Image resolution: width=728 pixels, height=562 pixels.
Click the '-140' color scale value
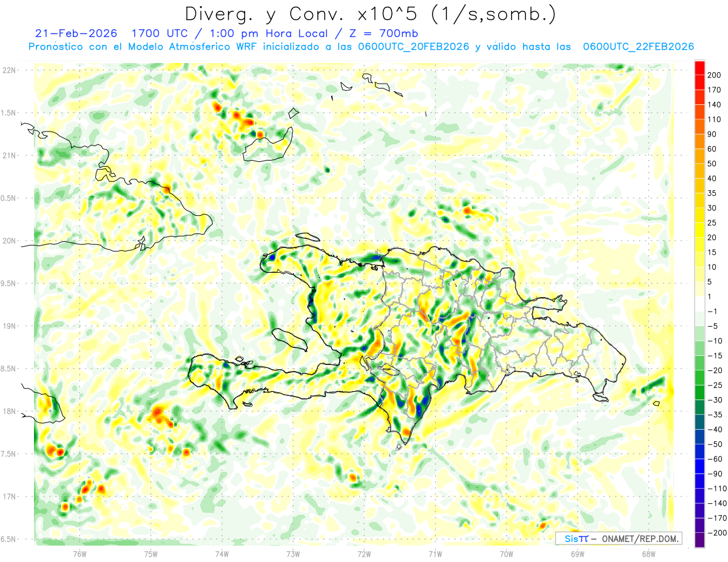pos(718,503)
